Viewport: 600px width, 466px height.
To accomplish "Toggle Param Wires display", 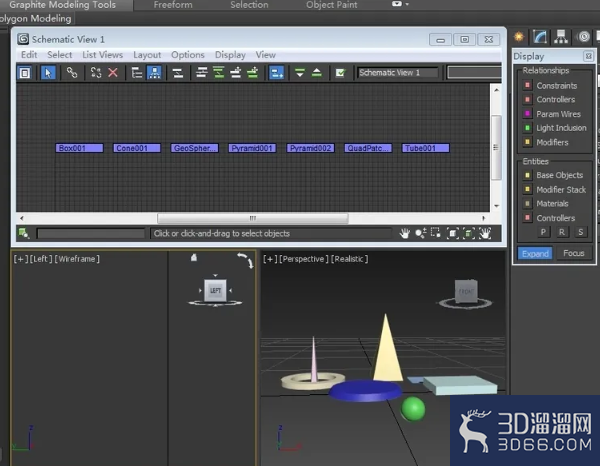I will coord(527,114).
